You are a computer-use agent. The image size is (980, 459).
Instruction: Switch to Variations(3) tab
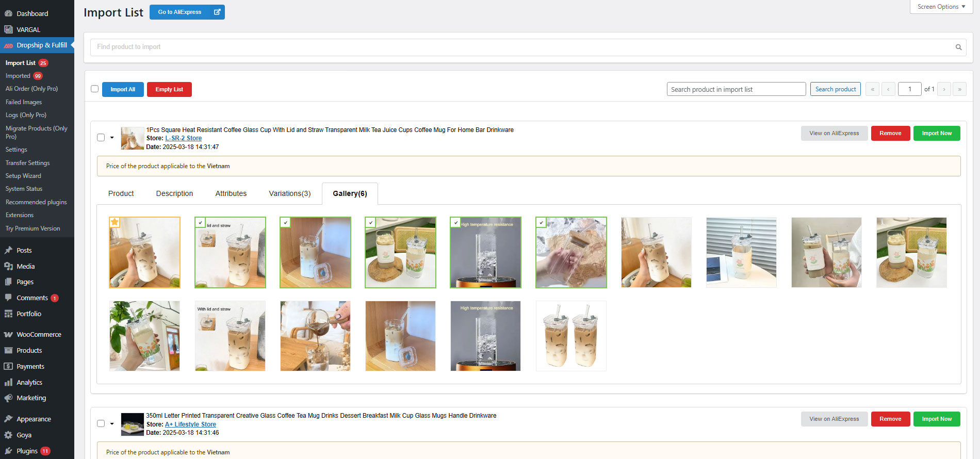tap(289, 193)
